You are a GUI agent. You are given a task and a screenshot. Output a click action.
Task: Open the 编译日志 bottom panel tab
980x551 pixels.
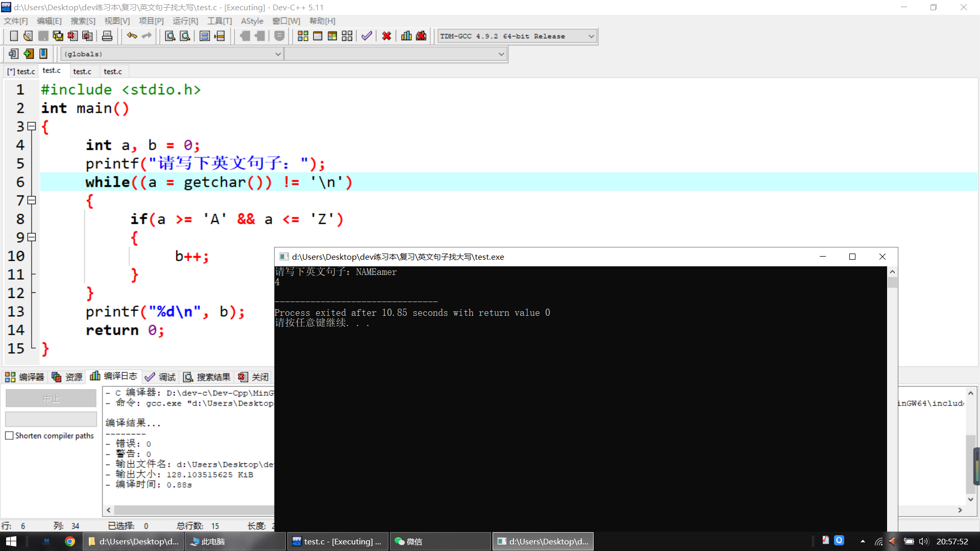pyautogui.click(x=113, y=376)
